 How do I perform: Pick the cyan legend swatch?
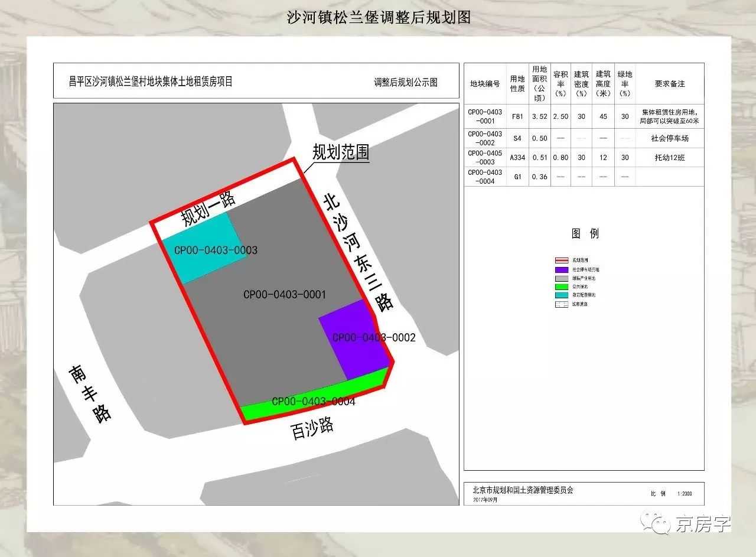tap(561, 295)
